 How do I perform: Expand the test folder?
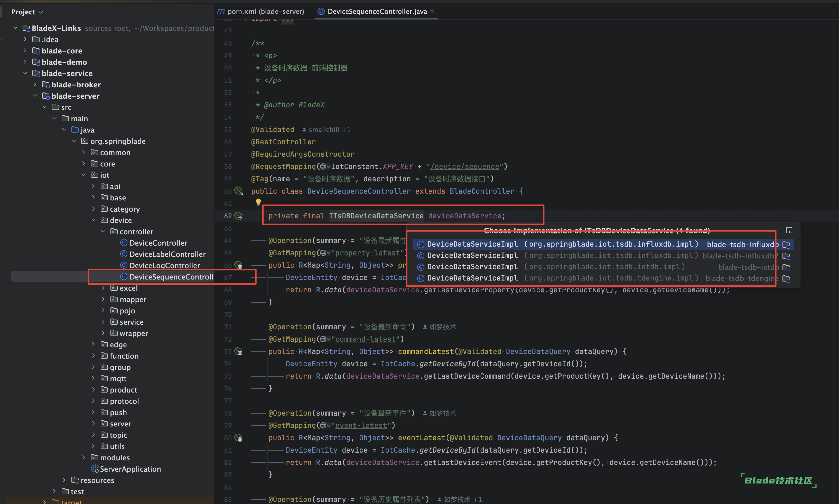[x=54, y=491]
